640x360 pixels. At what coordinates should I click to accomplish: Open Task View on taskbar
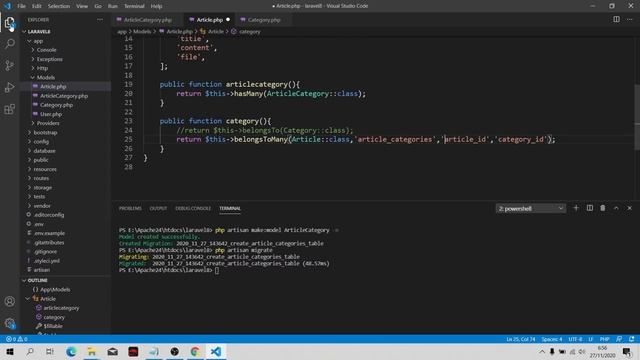pyautogui.click(x=50, y=351)
